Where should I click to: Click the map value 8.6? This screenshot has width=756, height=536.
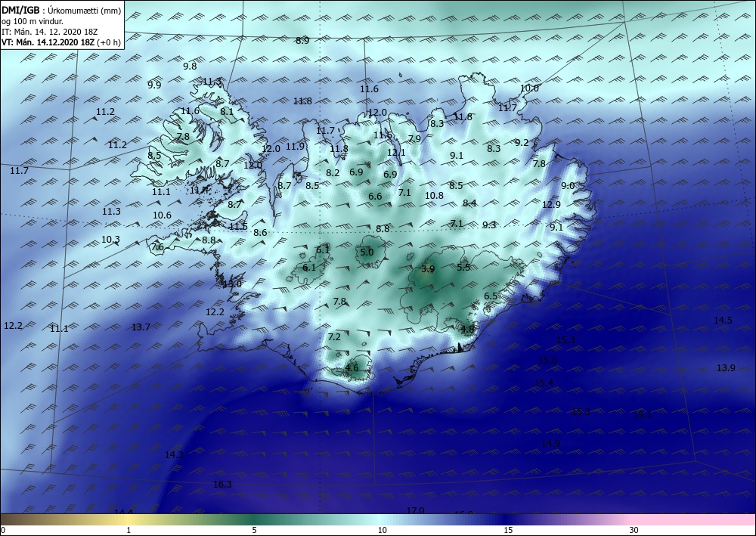[x=260, y=233]
